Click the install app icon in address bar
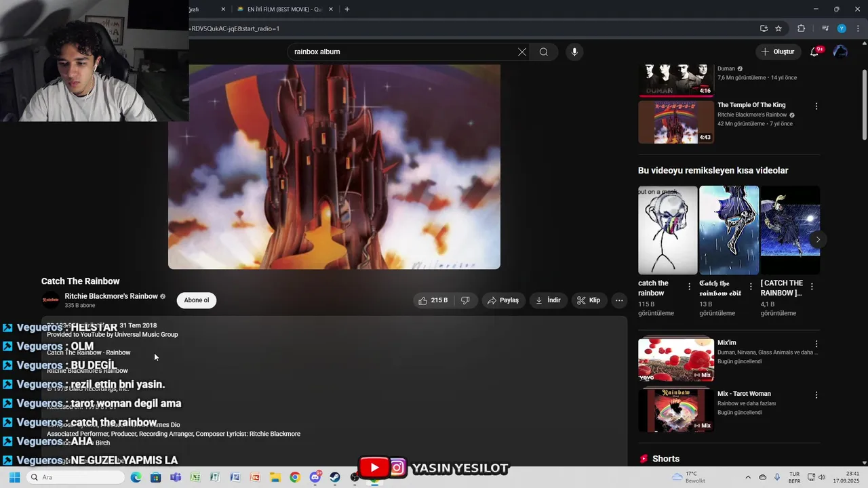 pyautogui.click(x=764, y=28)
